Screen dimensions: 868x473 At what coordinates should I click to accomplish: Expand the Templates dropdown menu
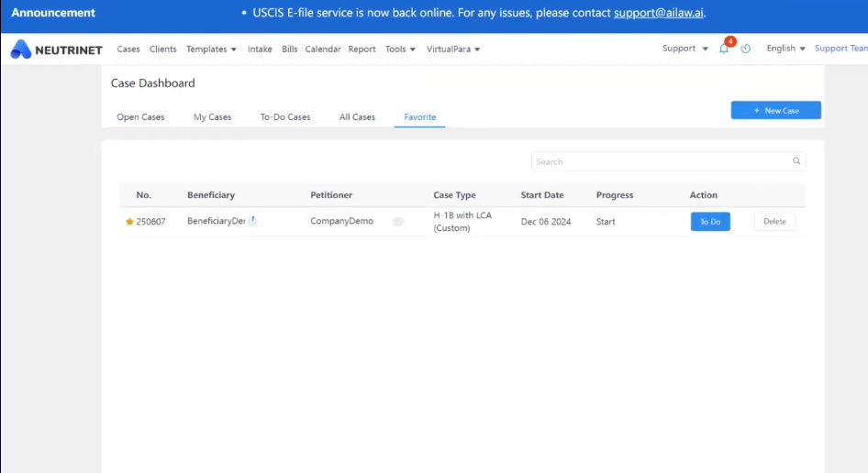[x=211, y=49]
